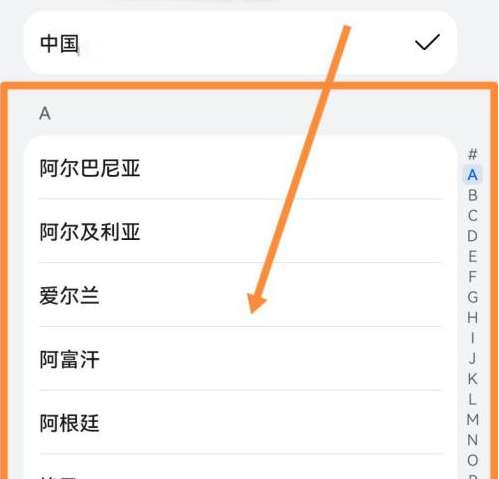This screenshot has height=479, width=499.
Task: Go to letter M in alphabet index
Action: point(472,419)
